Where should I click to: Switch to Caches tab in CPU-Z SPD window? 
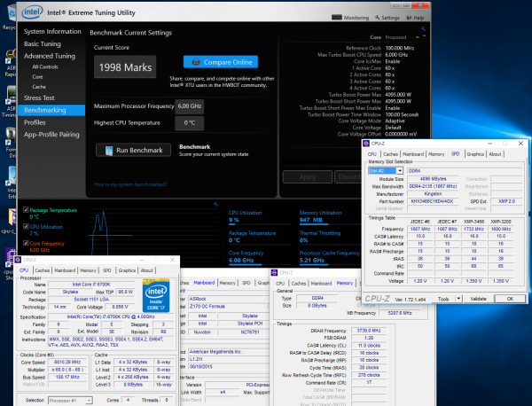(390, 154)
